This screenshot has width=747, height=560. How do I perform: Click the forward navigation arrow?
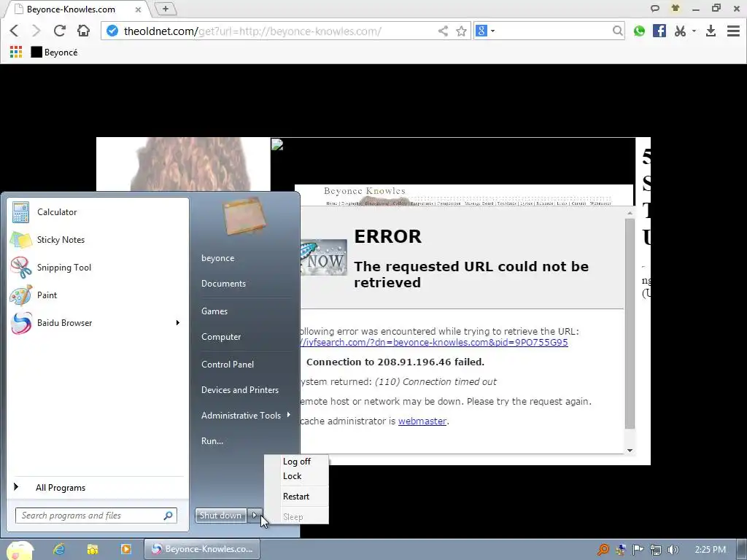click(x=36, y=31)
